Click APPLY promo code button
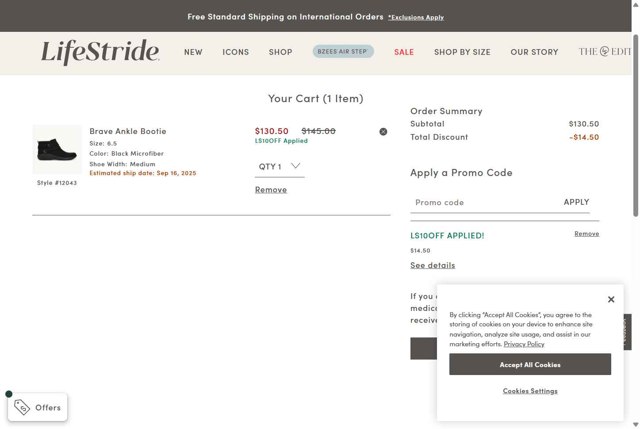Image resolution: width=640 pixels, height=429 pixels. click(576, 202)
